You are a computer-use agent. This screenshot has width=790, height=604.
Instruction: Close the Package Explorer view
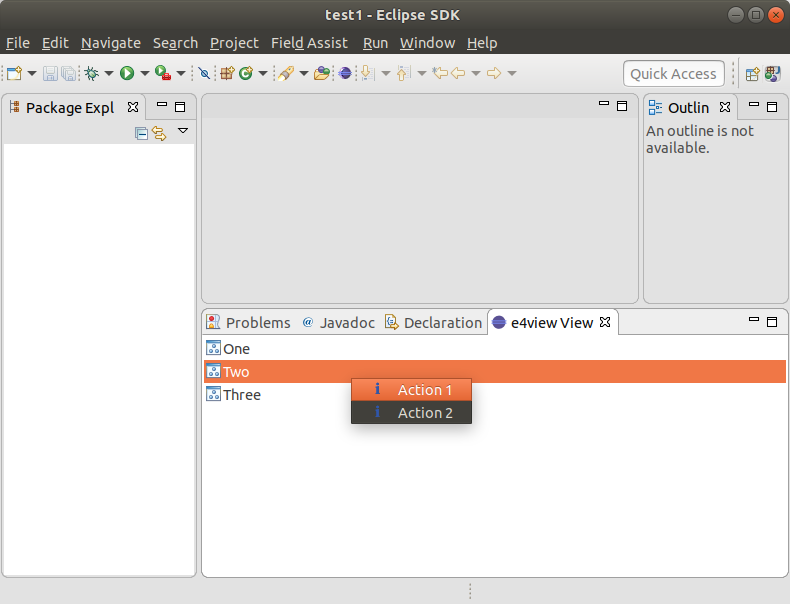(133, 107)
